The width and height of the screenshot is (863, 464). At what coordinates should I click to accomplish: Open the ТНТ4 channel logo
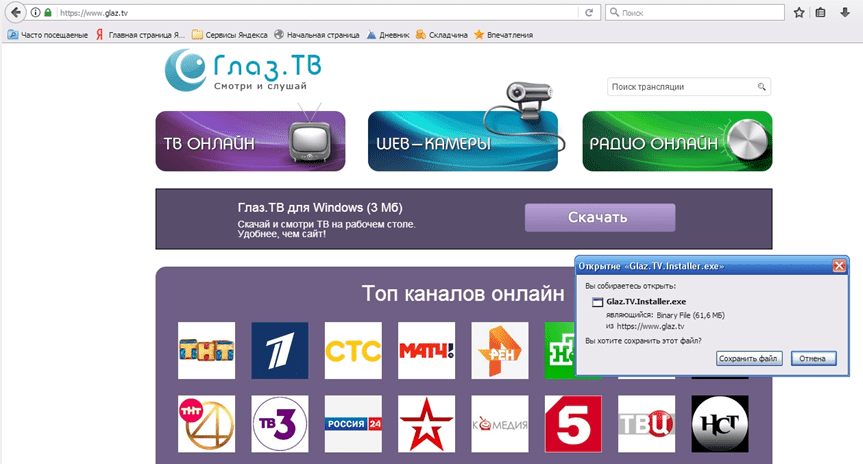tap(206, 424)
